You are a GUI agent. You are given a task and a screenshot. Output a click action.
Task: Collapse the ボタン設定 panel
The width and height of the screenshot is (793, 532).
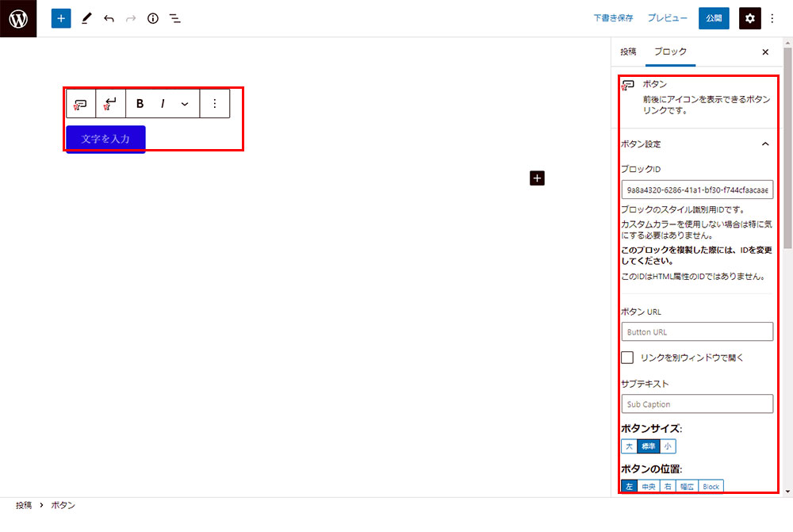tap(764, 144)
